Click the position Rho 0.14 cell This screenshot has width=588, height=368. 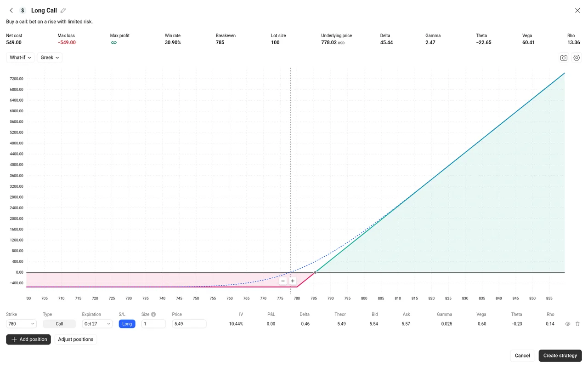tap(550, 324)
